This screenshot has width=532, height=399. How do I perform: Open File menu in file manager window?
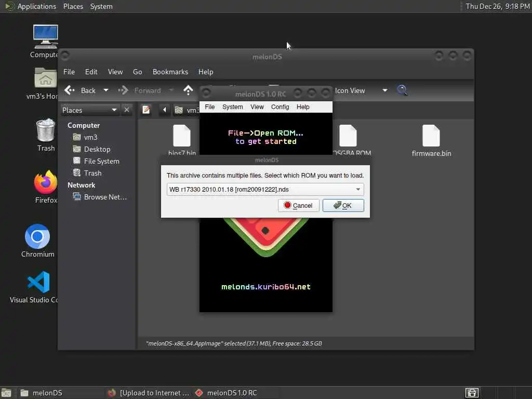[x=69, y=72]
